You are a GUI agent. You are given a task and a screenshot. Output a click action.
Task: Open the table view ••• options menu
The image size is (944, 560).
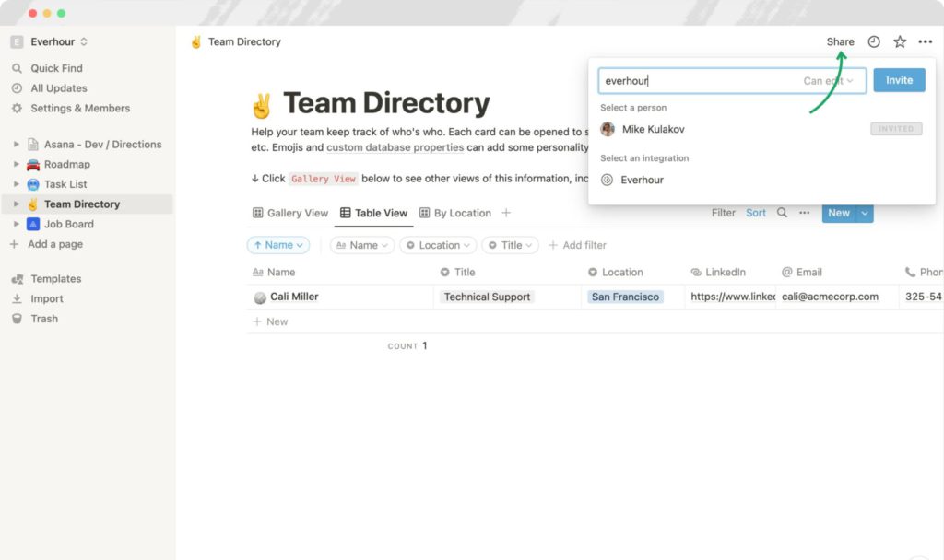[x=804, y=213]
